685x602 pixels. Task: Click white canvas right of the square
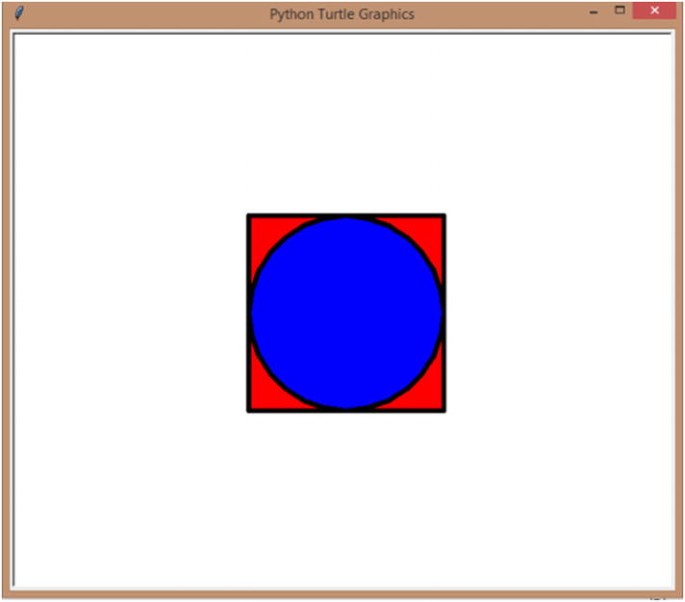(559, 313)
